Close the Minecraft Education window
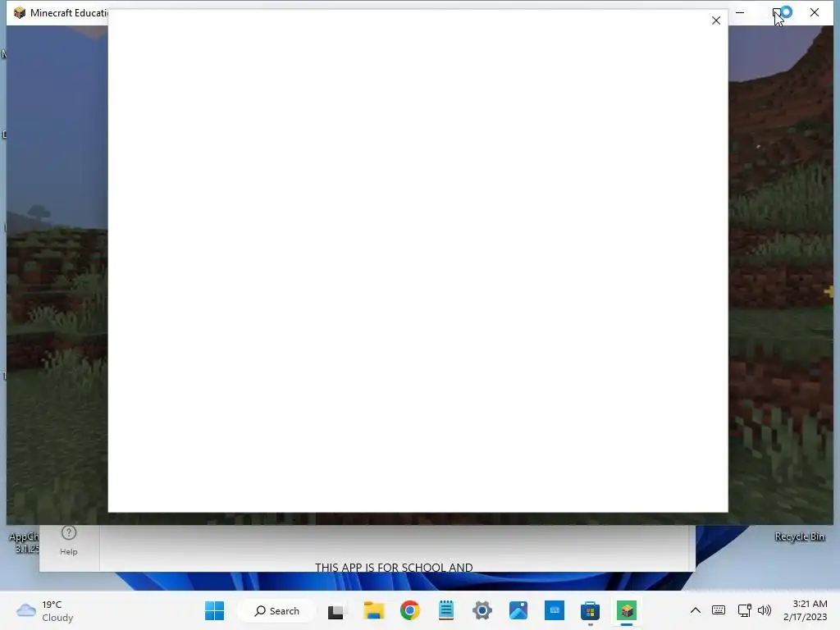 click(815, 12)
